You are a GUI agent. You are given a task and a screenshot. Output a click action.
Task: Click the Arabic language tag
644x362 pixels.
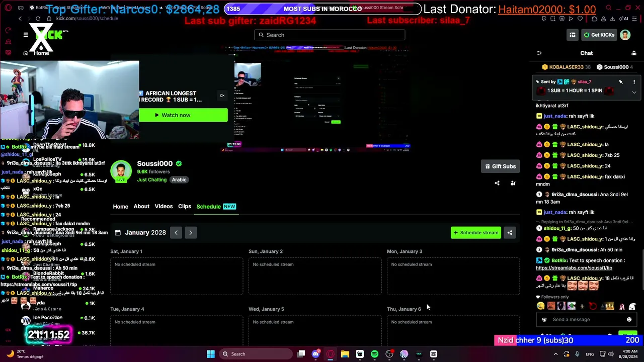pyautogui.click(x=179, y=179)
